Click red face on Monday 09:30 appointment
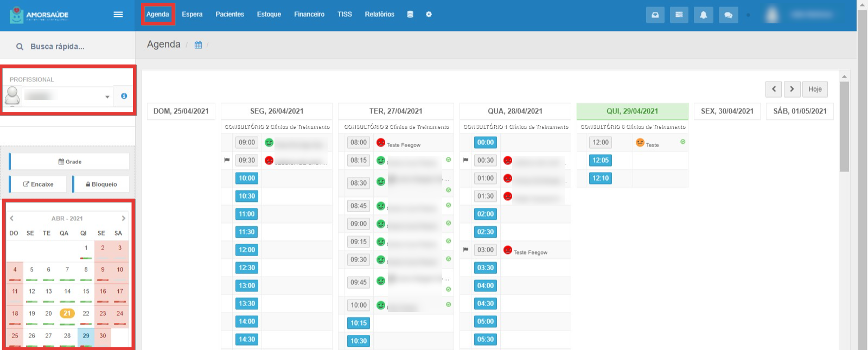The height and width of the screenshot is (350, 868). [x=269, y=161]
